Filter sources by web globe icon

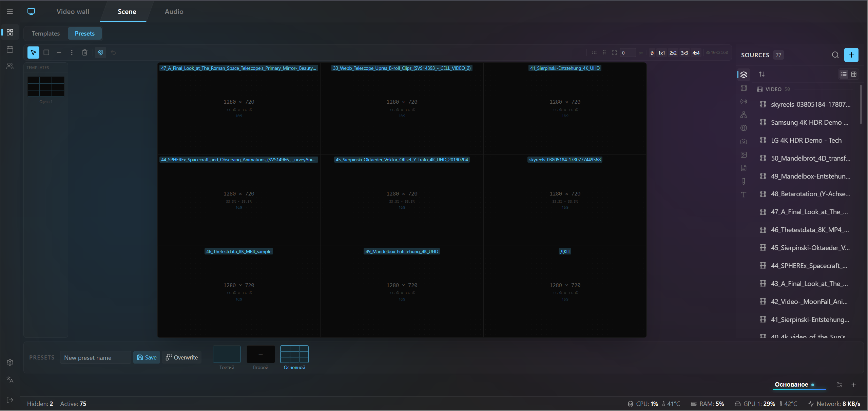click(x=744, y=128)
